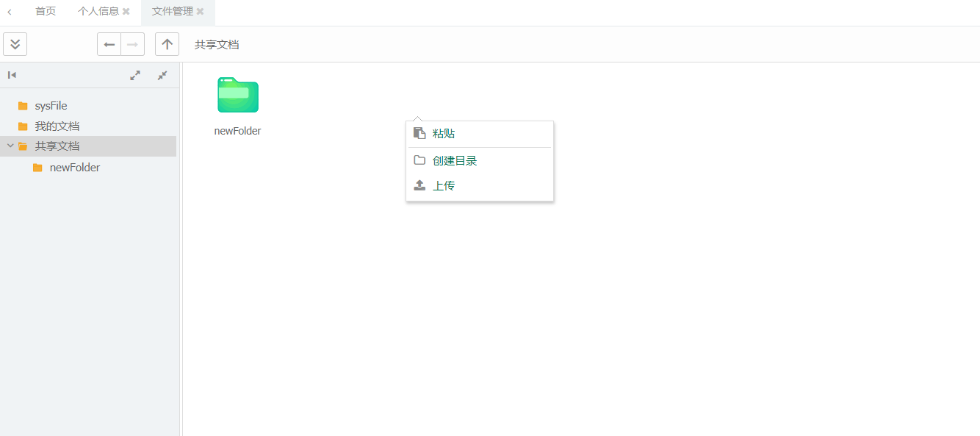The image size is (980, 436).
Task: Go forward with the right arrow button
Action: coord(133,44)
